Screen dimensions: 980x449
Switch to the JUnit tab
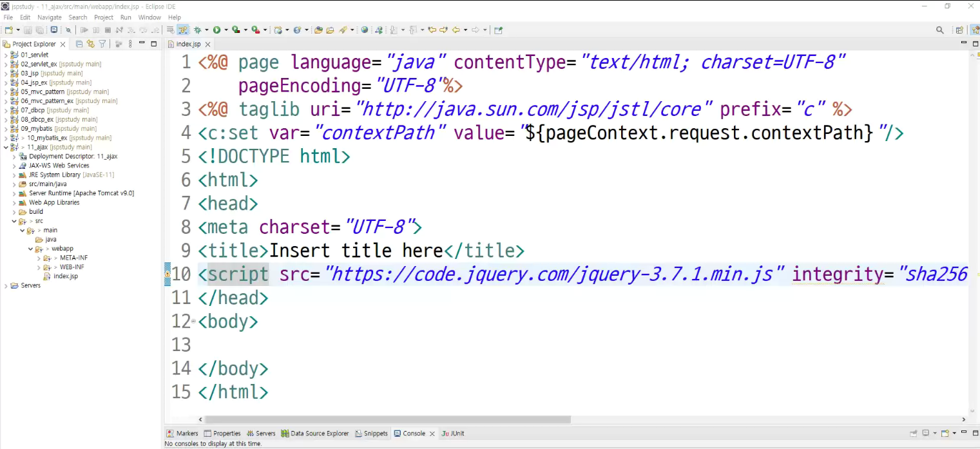pyautogui.click(x=453, y=434)
